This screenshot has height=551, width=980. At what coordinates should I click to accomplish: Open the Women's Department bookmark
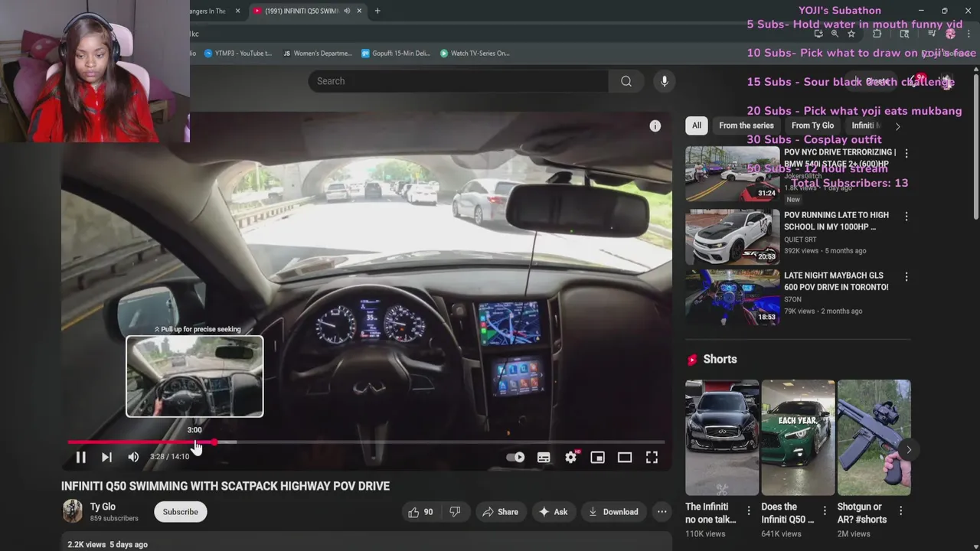pos(318,54)
